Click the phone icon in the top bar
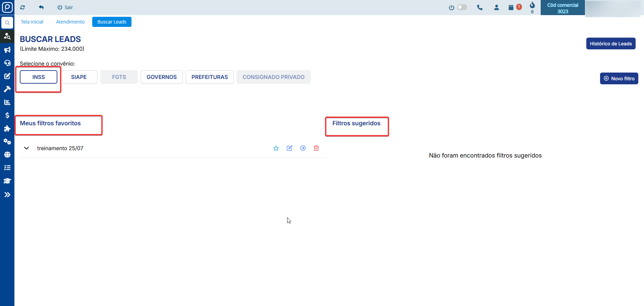Screen dimensions: 644x306 point(480,7)
